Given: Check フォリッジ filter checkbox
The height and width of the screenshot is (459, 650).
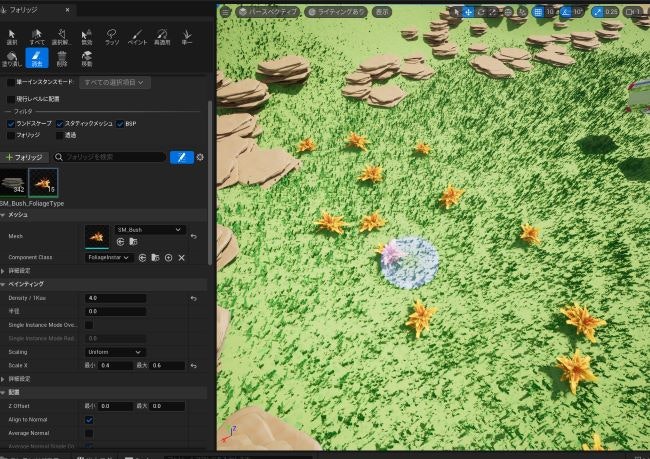Looking at the screenshot, I should (11, 136).
